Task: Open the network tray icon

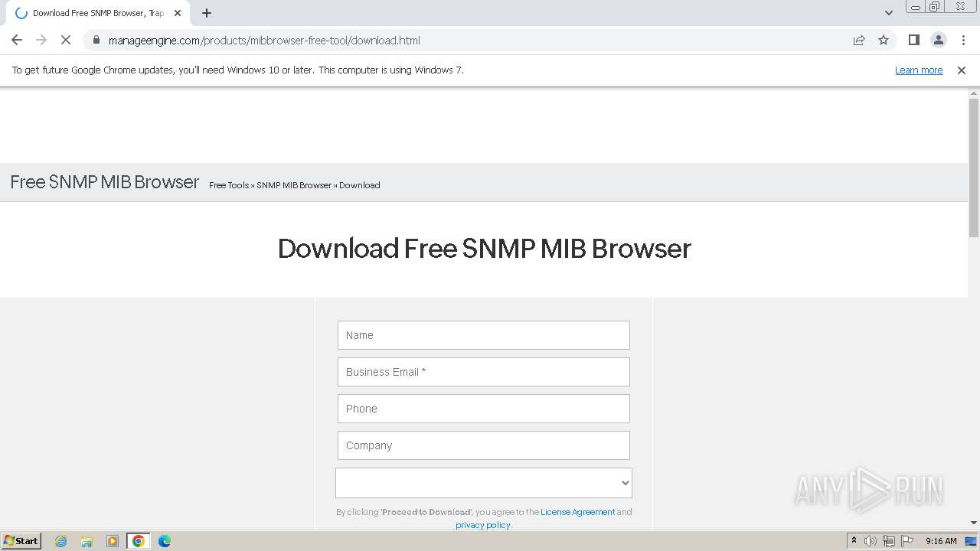Action: [x=889, y=541]
